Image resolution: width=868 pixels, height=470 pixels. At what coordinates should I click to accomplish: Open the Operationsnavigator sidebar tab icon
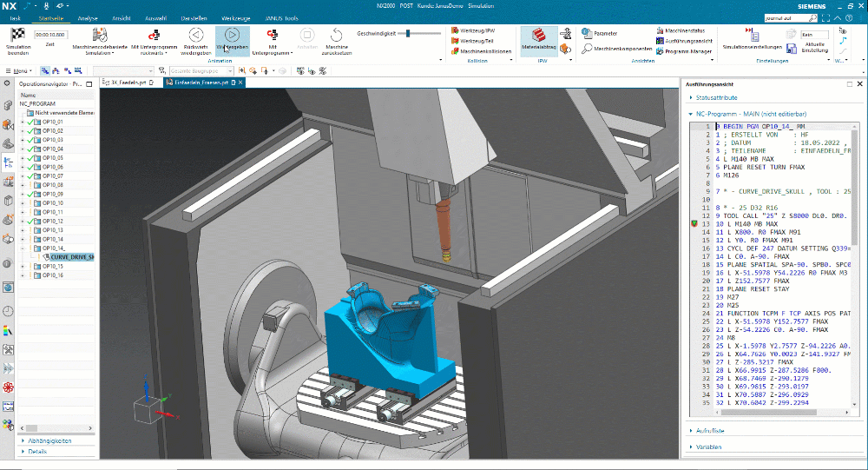pyautogui.click(x=8, y=163)
